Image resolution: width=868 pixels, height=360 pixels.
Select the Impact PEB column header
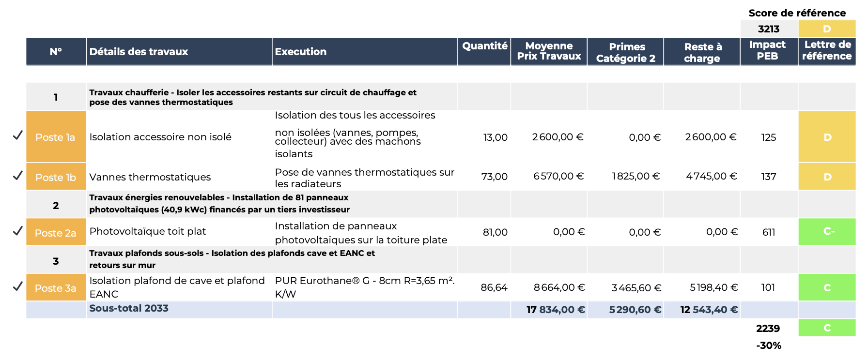point(768,51)
